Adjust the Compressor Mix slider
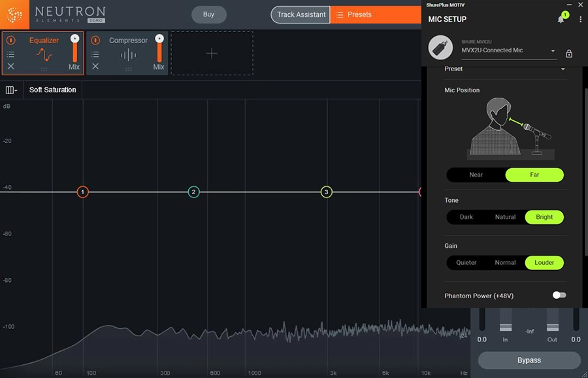Screen dimensions: 588x378 (159, 48)
